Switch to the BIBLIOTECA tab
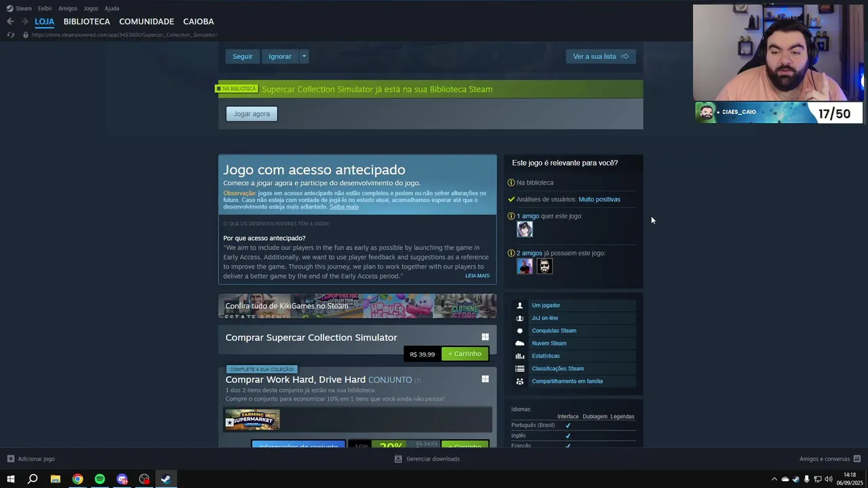The height and width of the screenshot is (488, 868). (87, 22)
